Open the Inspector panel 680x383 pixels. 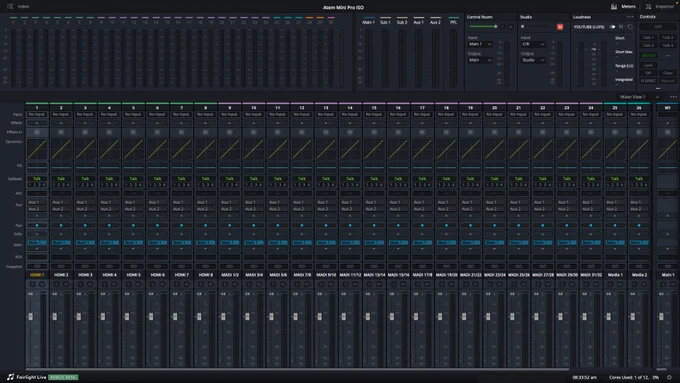pos(659,7)
